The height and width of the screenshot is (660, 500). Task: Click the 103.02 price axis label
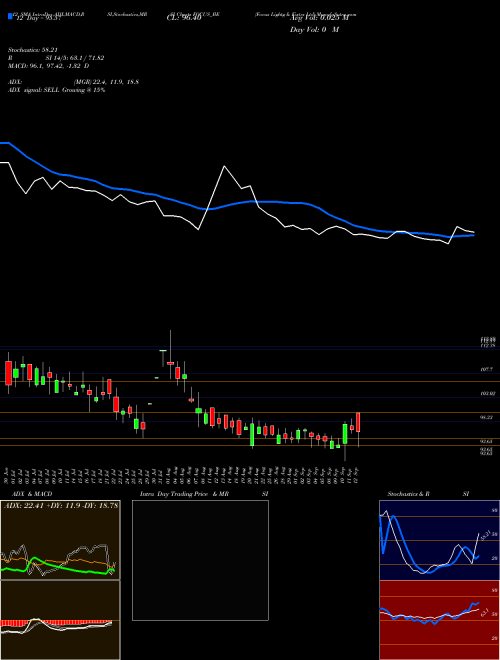487,393
